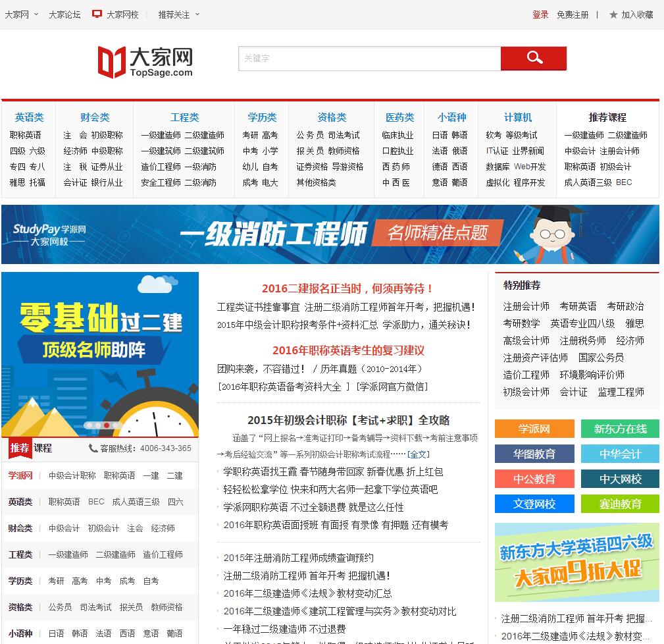Screen dimensions: 664x644
Task: Click 环境影响评价师 in 特别推荐 panel
Action: [592, 375]
